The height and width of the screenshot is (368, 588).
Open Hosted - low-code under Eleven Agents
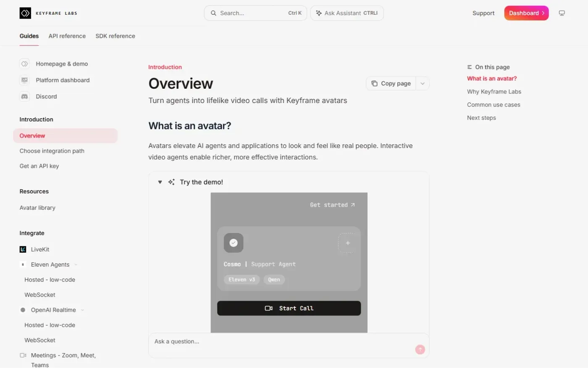(x=50, y=280)
